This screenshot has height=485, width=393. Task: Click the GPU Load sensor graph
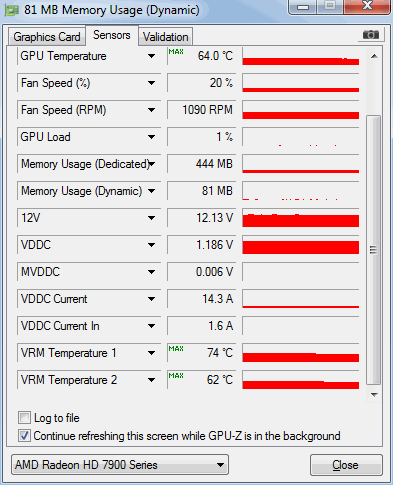(x=301, y=137)
